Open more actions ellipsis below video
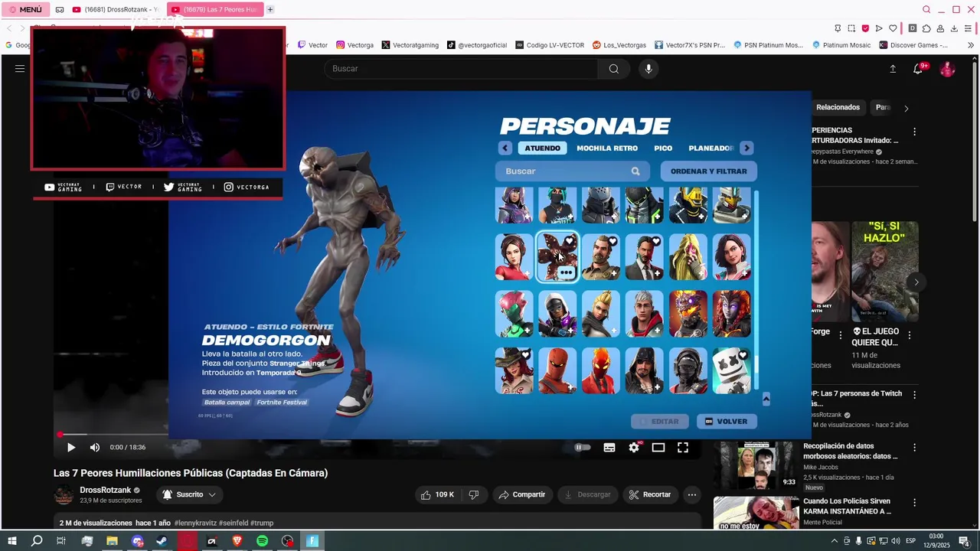The width and height of the screenshot is (980, 551). [692, 495]
